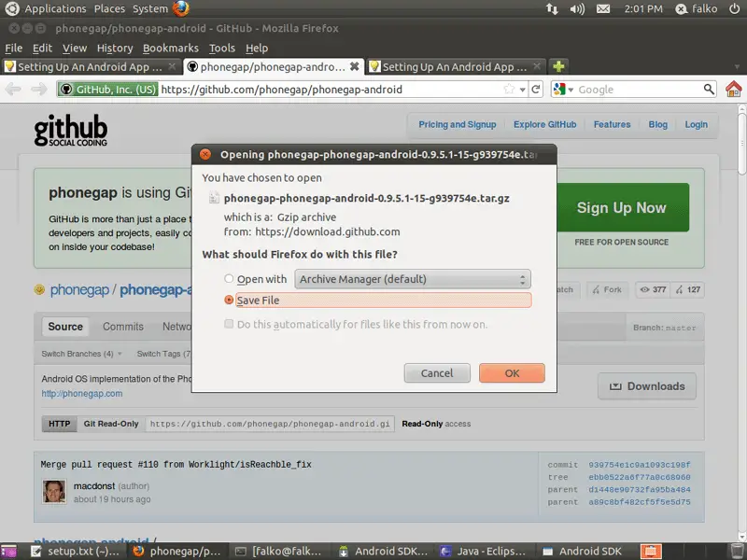
Task: Click in the Google search field
Action: click(x=639, y=89)
